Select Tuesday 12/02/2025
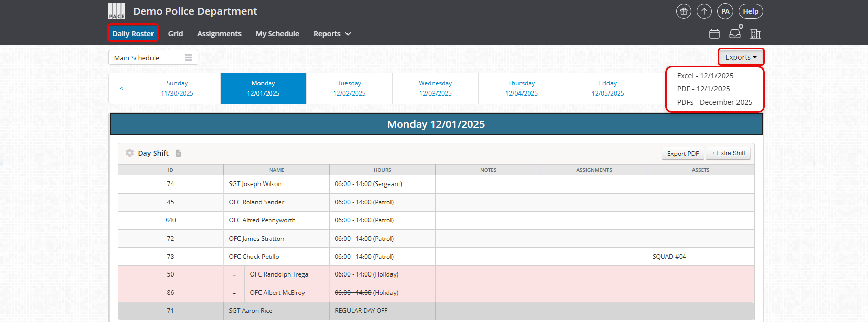 (350, 88)
